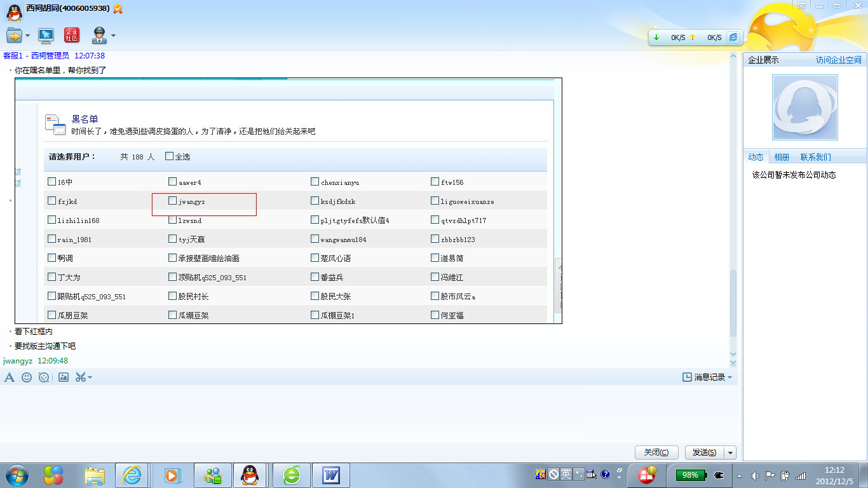This screenshot has height=488, width=868.
Task: Click the 黑名单 heading in the embedded image
Action: [85, 119]
